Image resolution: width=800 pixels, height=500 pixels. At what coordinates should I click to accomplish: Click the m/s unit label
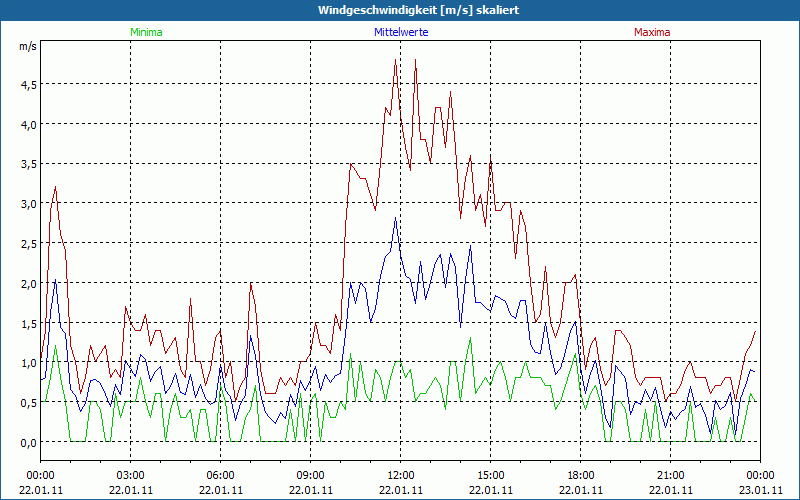pyautogui.click(x=28, y=46)
